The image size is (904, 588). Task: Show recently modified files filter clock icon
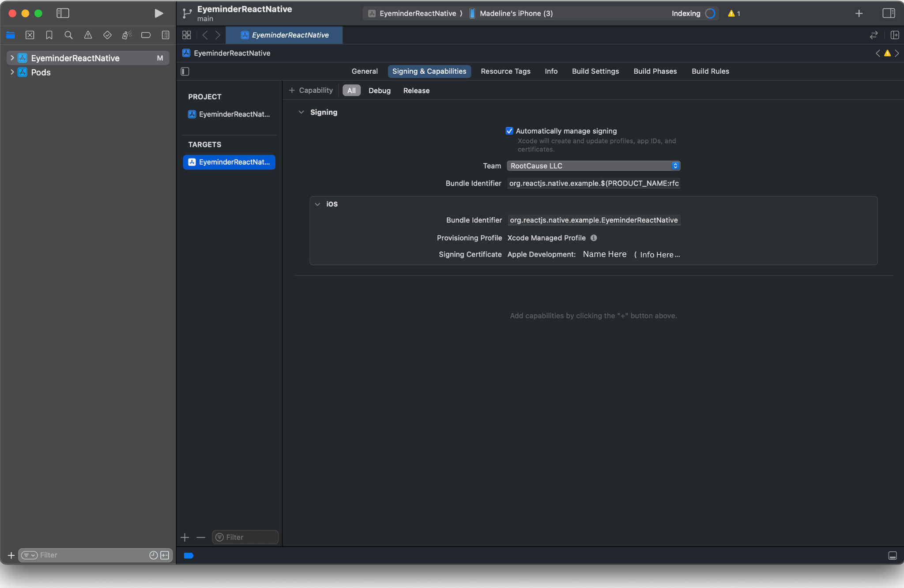(153, 555)
